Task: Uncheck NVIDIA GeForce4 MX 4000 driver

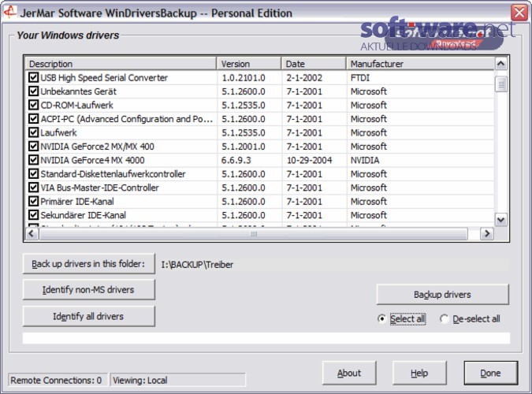Action: (33, 160)
